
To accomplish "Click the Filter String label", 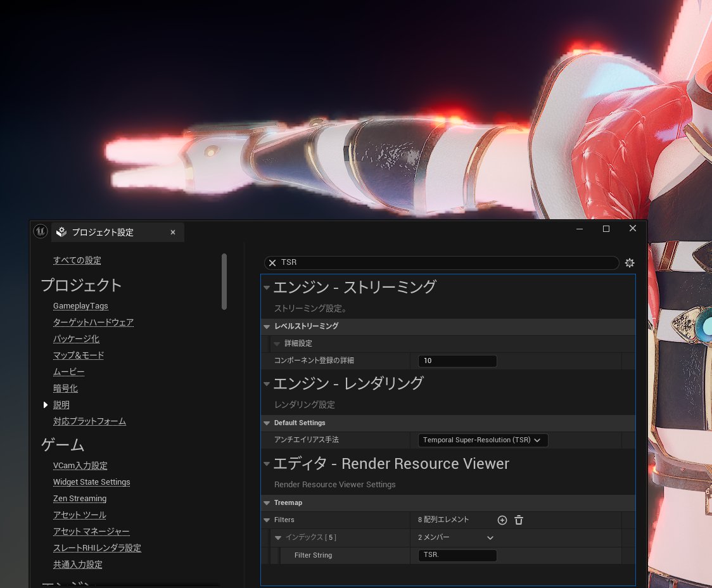I will pyautogui.click(x=314, y=555).
